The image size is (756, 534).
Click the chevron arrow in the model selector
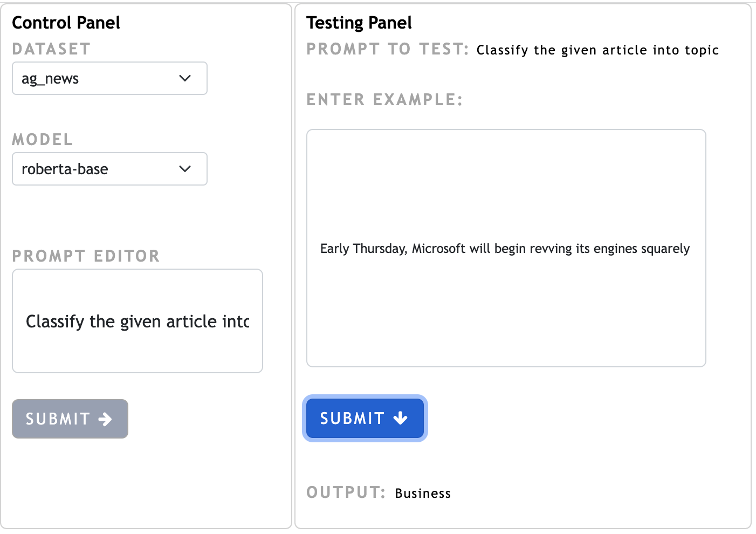point(185,169)
